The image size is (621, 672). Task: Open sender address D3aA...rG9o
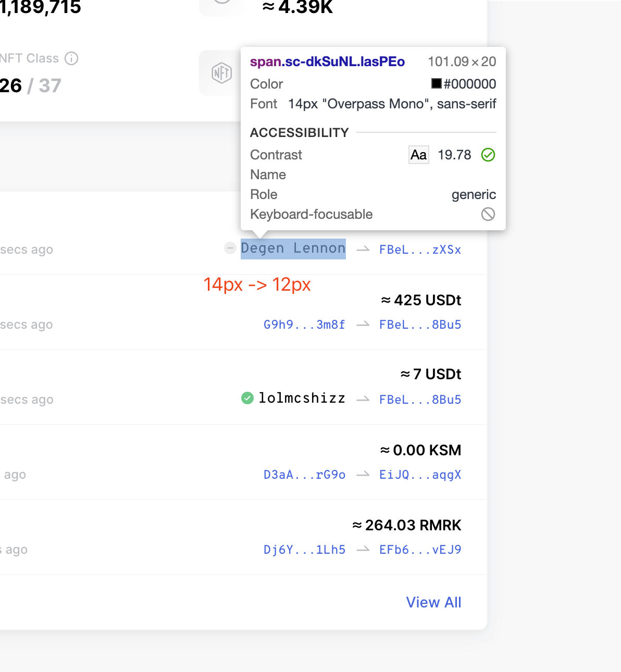pos(305,475)
